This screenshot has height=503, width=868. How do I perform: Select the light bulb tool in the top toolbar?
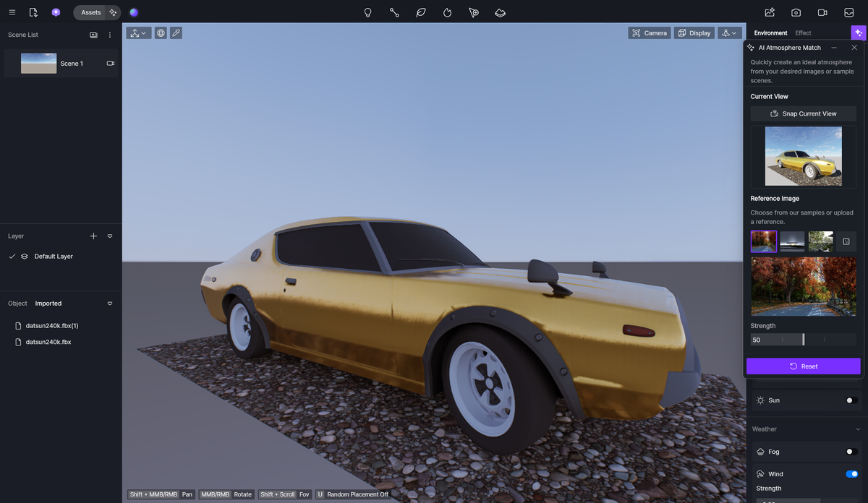click(367, 12)
